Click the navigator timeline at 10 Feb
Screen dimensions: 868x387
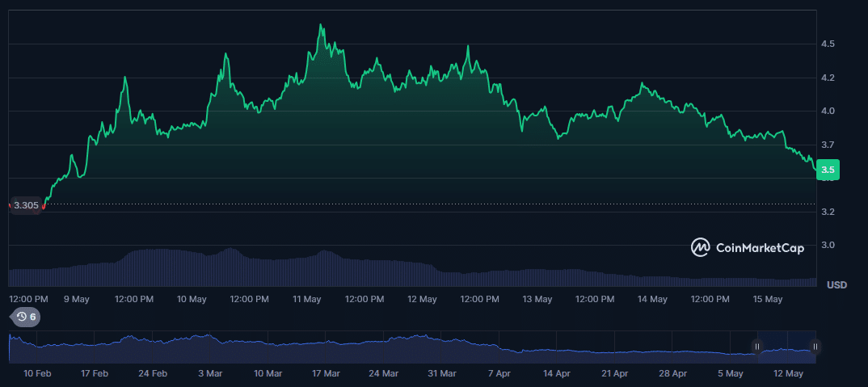(38, 373)
